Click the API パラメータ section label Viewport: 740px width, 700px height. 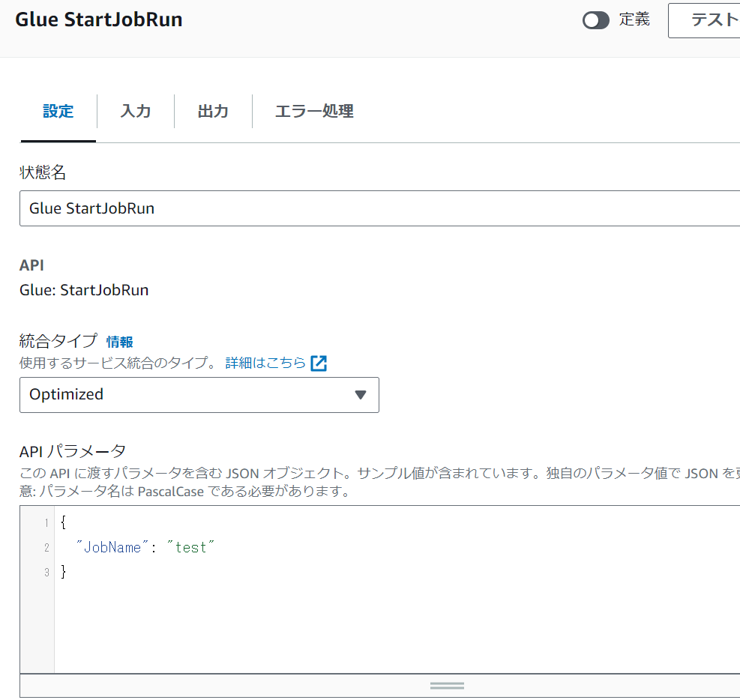point(73,451)
